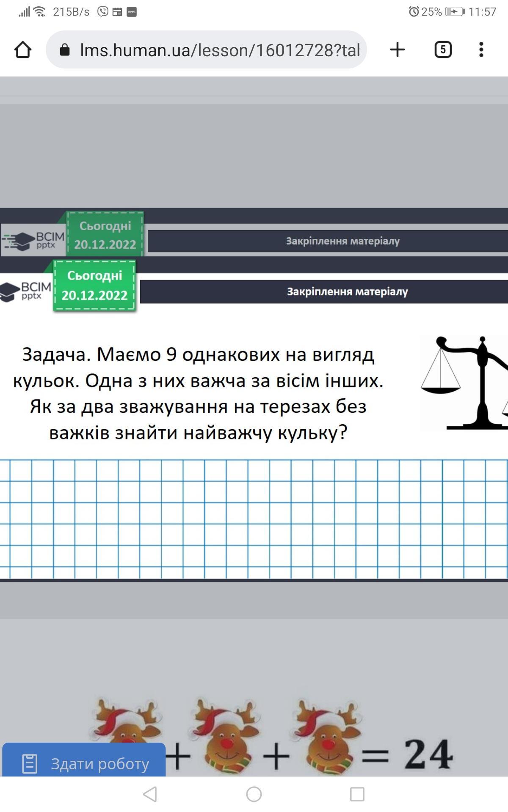Open a new tab with the plus icon

pos(397,49)
